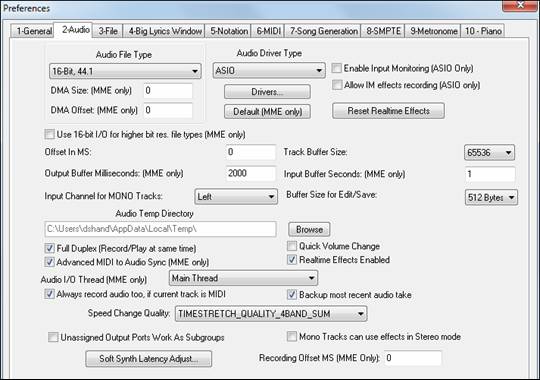This screenshot has height=380, width=540.
Task: Click the Default (MME only) button
Action: coord(267,112)
